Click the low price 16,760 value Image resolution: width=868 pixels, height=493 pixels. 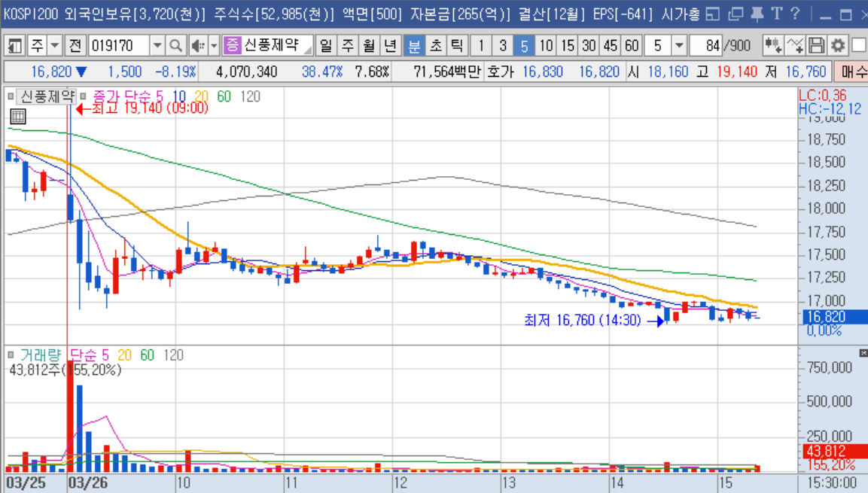click(x=806, y=72)
